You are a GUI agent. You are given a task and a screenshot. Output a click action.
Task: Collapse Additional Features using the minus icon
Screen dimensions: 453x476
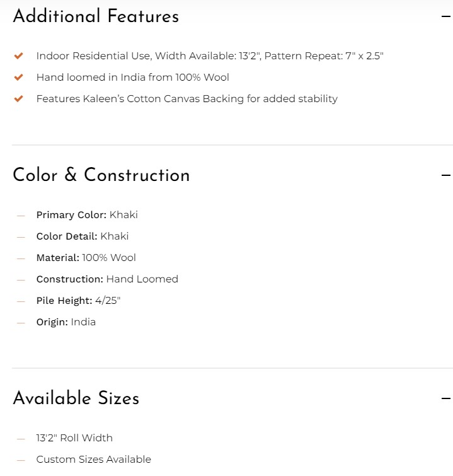click(x=446, y=17)
